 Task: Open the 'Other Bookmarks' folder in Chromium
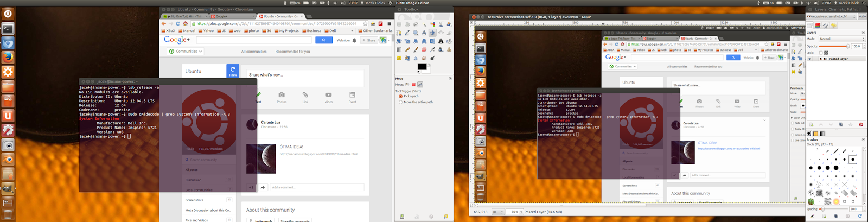[375, 31]
